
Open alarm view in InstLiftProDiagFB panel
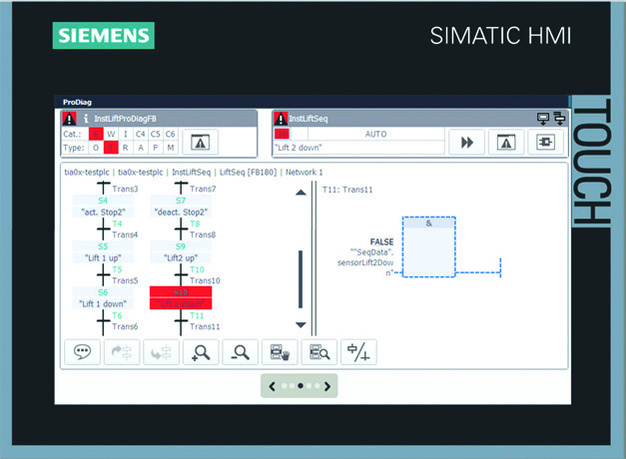point(200,142)
